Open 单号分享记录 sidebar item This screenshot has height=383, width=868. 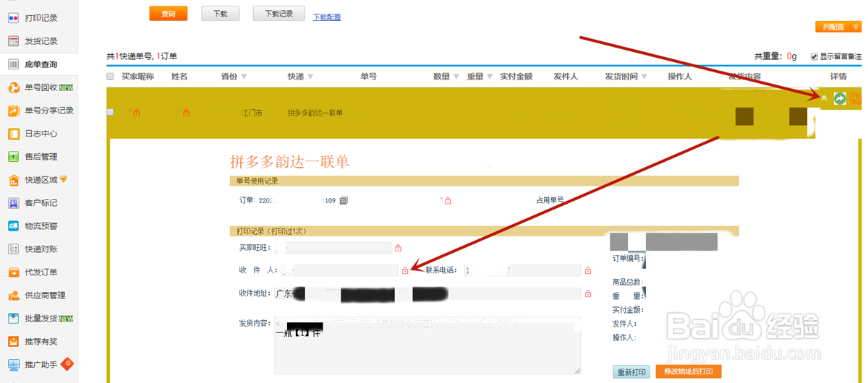(49, 111)
